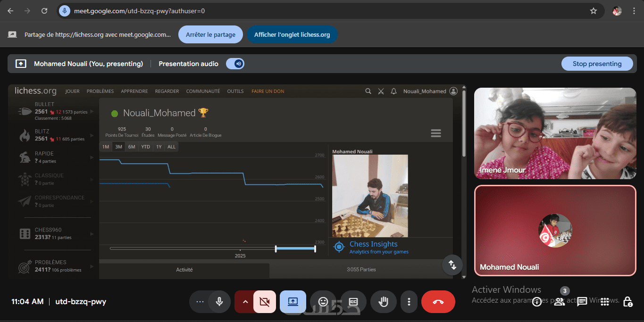The height and width of the screenshot is (322, 644).
Task: Click the shared screen vertical scrollbar
Action: coord(464,124)
